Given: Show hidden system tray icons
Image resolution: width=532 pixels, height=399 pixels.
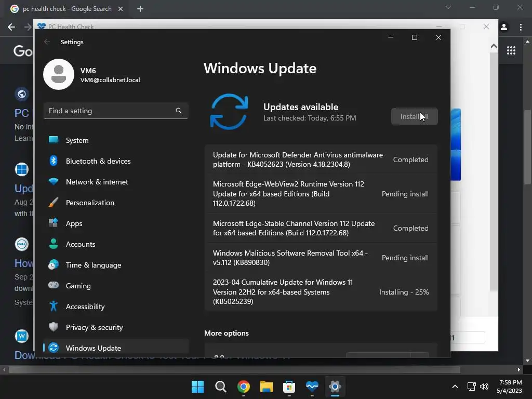Looking at the screenshot, I should pos(455,387).
